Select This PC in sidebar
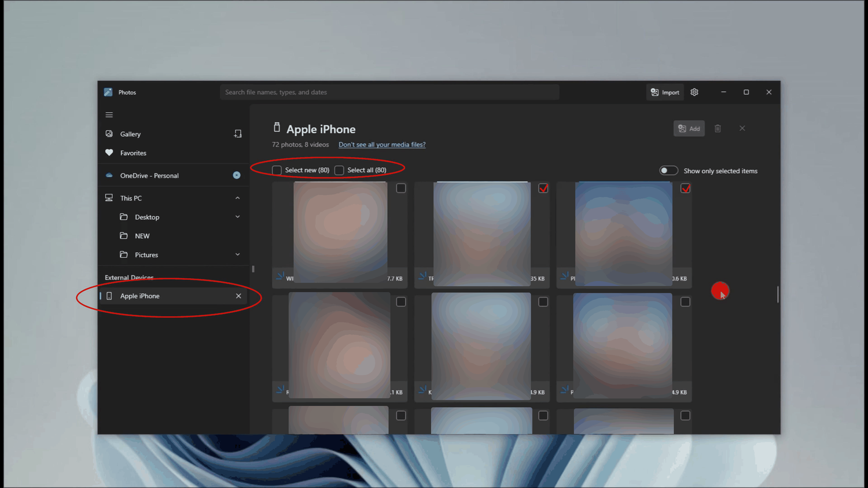This screenshot has width=868, height=488. coord(131,198)
